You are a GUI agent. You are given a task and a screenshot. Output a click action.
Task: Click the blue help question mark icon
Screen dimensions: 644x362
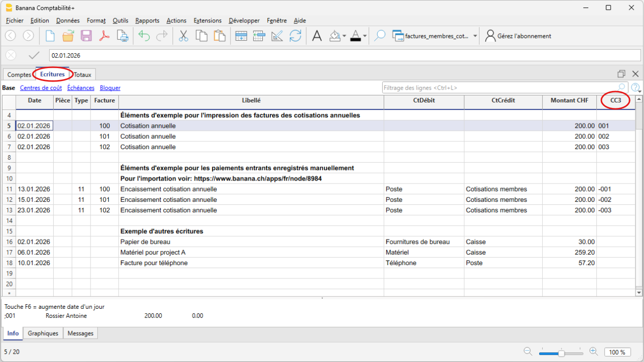pyautogui.click(x=635, y=88)
